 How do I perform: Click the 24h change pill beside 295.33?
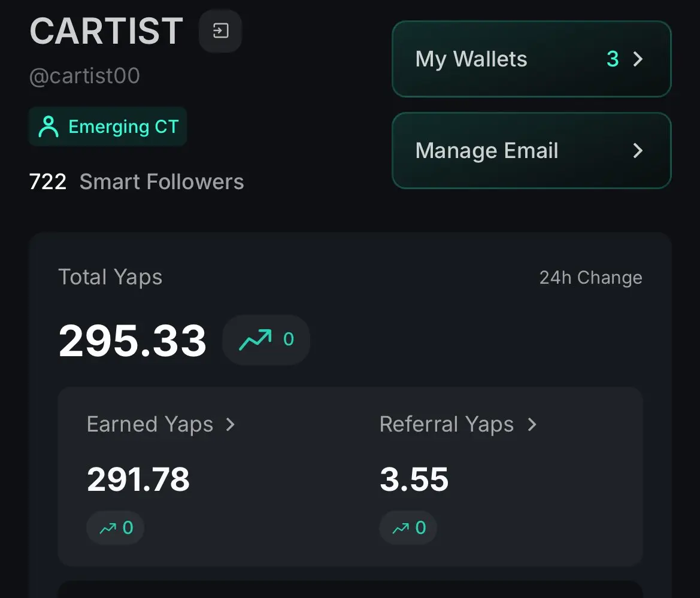(266, 340)
